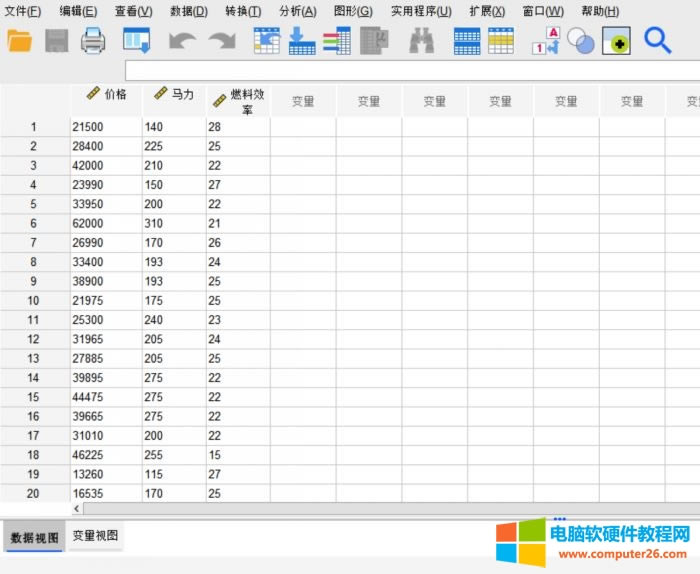Screen dimensions: 700x574
Task: Click price cell 62000 in row 6
Action: pos(106,223)
